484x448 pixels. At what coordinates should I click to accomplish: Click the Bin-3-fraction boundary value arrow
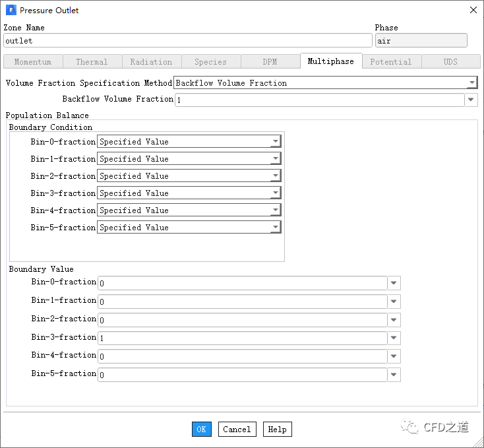pos(394,338)
